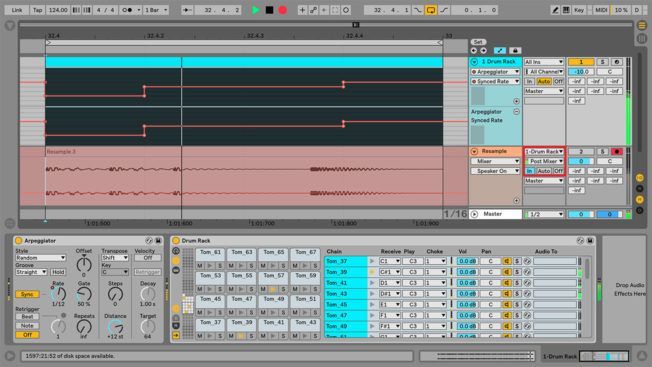Open Master output 1/2 dropdown
This screenshot has height=367, width=652.
pos(544,214)
